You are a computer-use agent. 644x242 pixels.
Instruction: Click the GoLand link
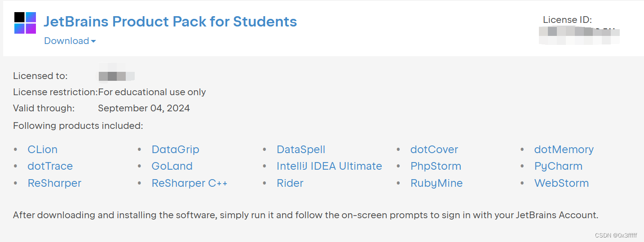point(172,166)
